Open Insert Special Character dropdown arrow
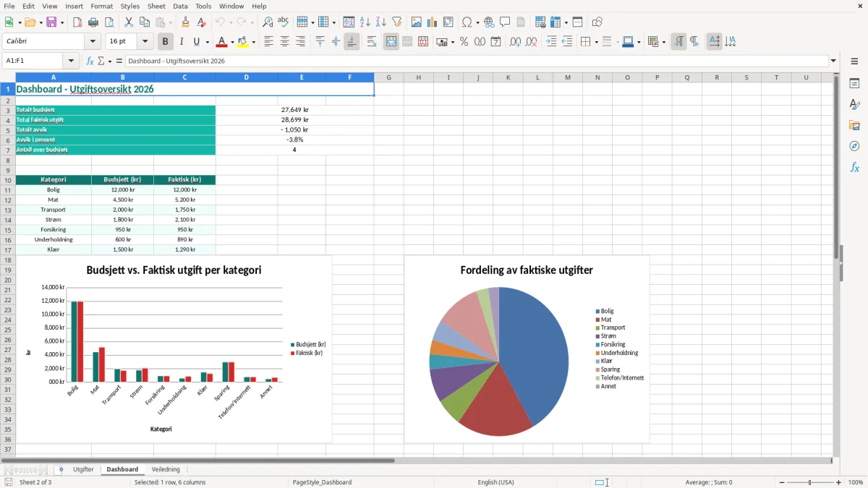The height and width of the screenshot is (488, 868). coord(477,22)
